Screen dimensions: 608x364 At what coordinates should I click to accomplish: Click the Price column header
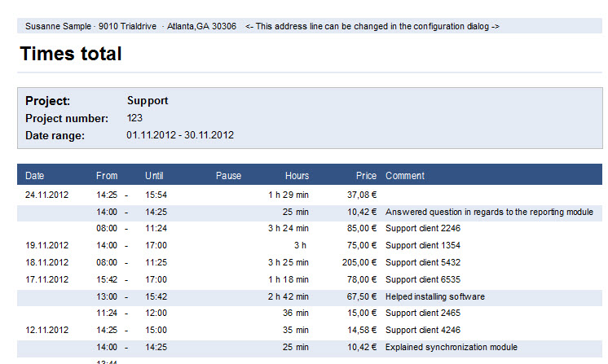point(366,176)
